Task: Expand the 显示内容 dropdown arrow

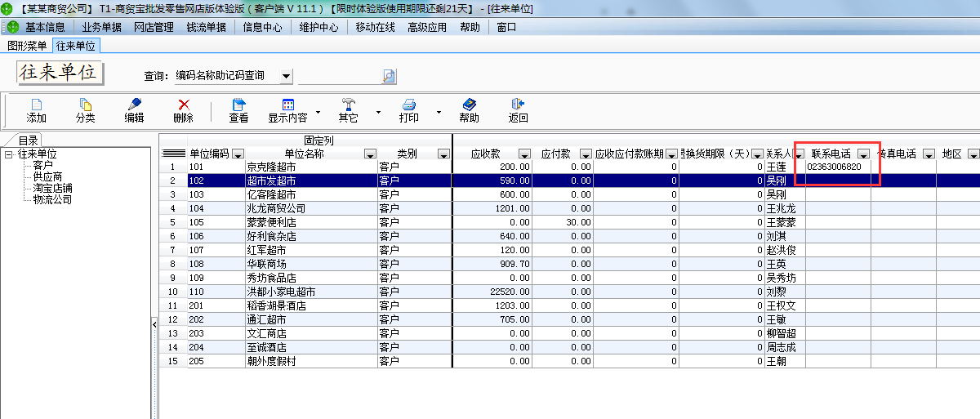Action: (x=318, y=111)
